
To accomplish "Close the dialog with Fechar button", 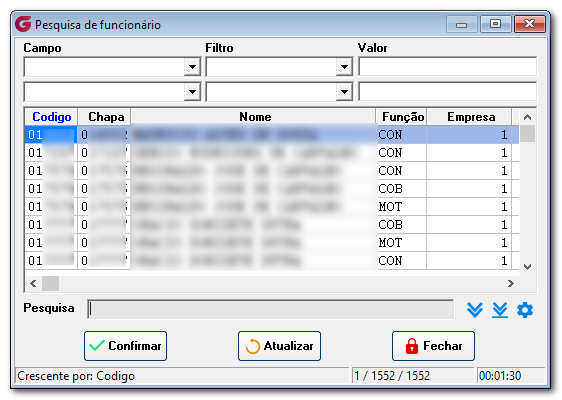I will click(433, 346).
